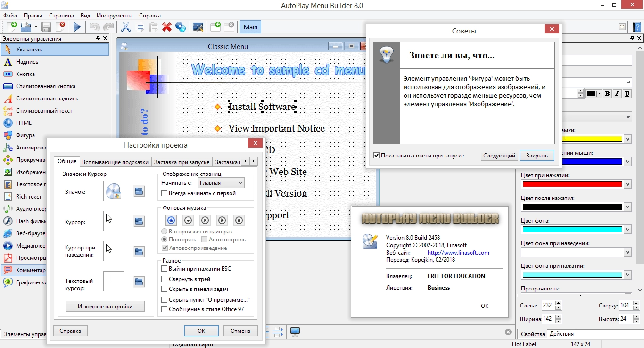Click the stop button under Фоновая музыка
This screenshot has width=644, height=348.
coord(239,220)
